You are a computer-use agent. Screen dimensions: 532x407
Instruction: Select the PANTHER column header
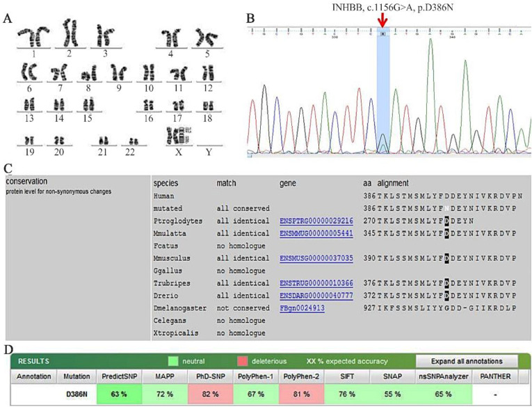click(495, 376)
